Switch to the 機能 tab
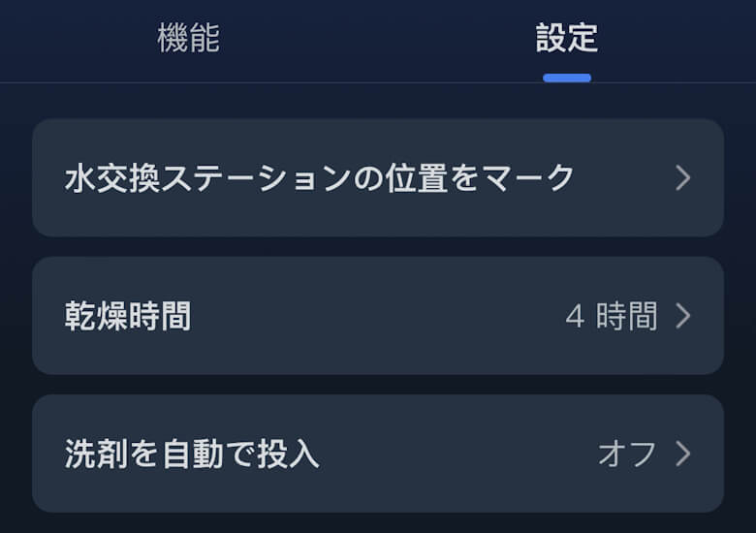This screenshot has height=533, width=756. pyautogui.click(x=188, y=39)
